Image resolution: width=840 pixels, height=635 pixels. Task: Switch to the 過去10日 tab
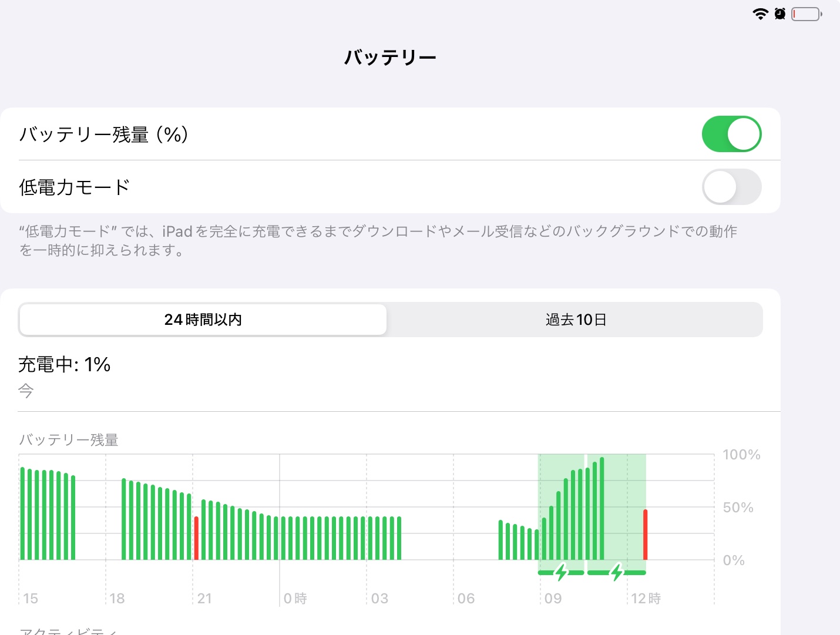coord(576,320)
